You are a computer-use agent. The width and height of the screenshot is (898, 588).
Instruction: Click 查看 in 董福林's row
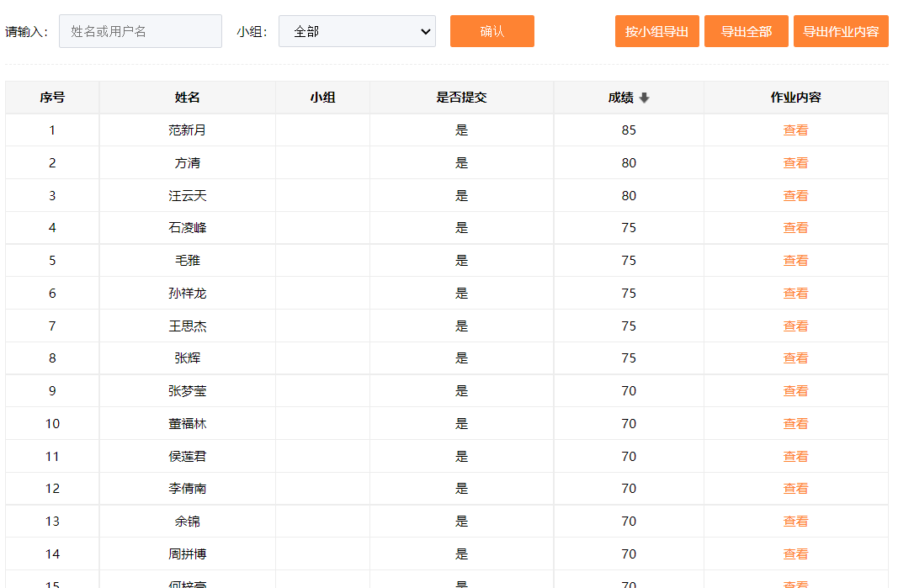795,424
